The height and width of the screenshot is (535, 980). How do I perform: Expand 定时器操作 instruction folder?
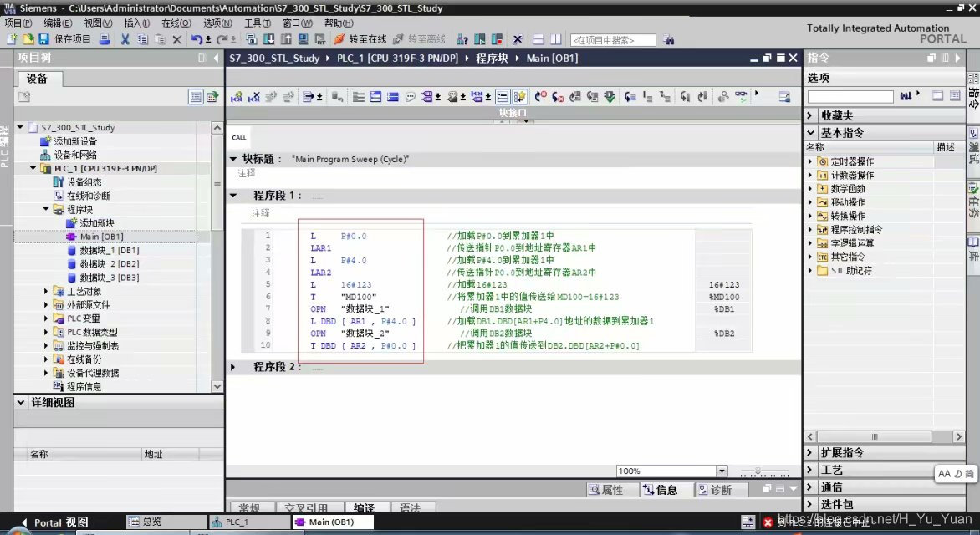810,161
